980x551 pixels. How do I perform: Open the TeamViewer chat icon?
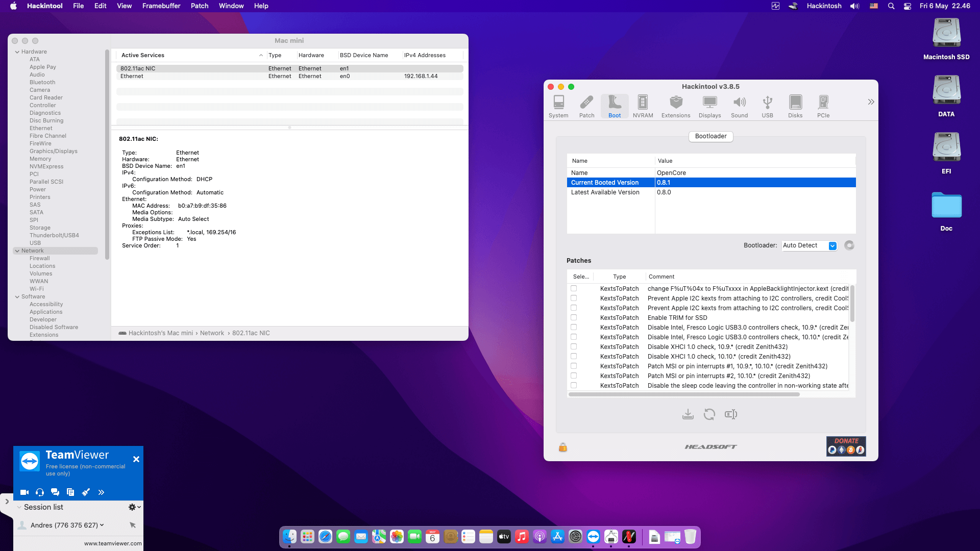tap(55, 492)
